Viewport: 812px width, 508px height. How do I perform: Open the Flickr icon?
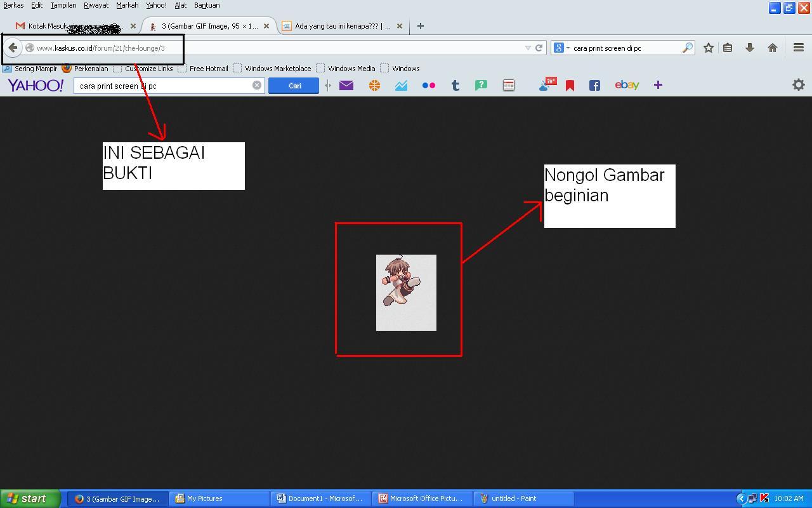pos(429,85)
